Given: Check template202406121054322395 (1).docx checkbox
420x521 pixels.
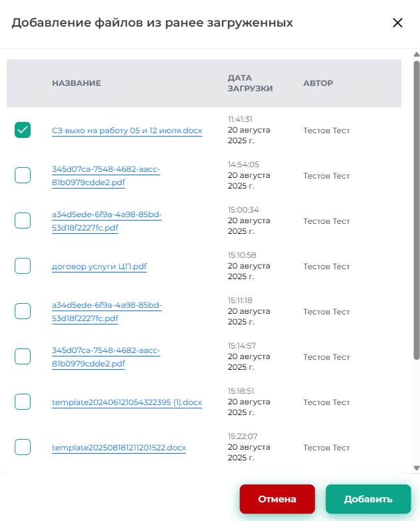Looking at the screenshot, I should tap(23, 402).
